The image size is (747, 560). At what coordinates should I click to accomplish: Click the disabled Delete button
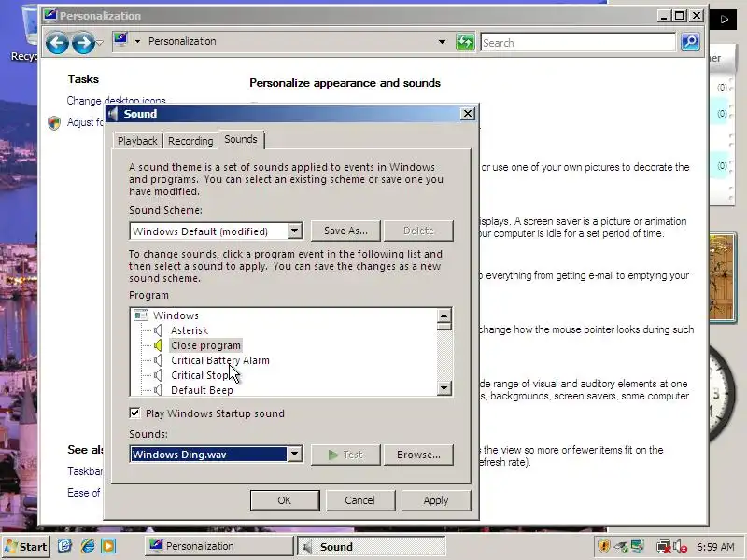(418, 231)
